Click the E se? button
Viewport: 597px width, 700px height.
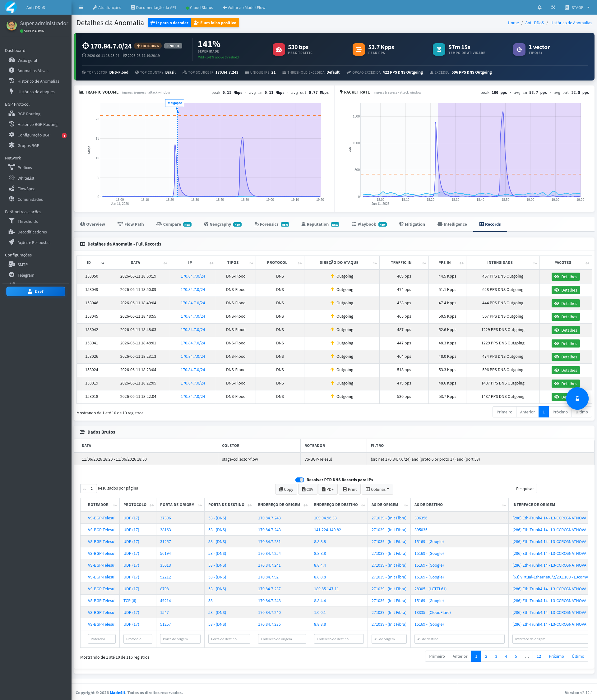pos(35,291)
